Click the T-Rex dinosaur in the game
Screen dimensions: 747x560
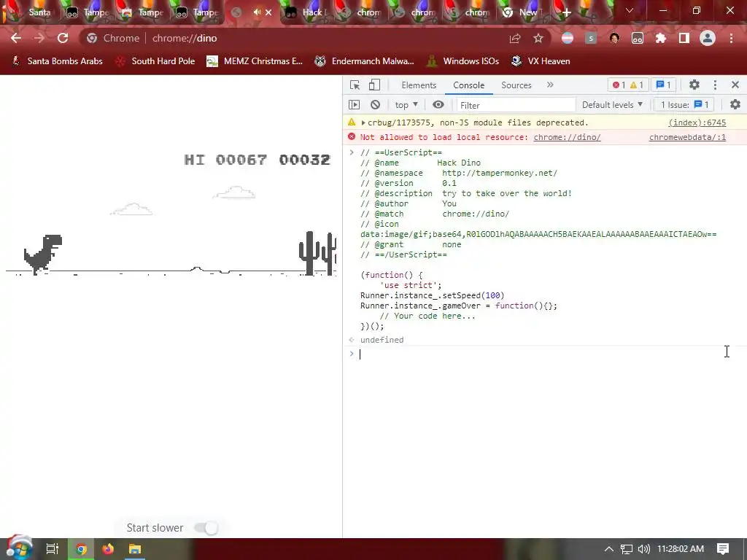pos(43,254)
